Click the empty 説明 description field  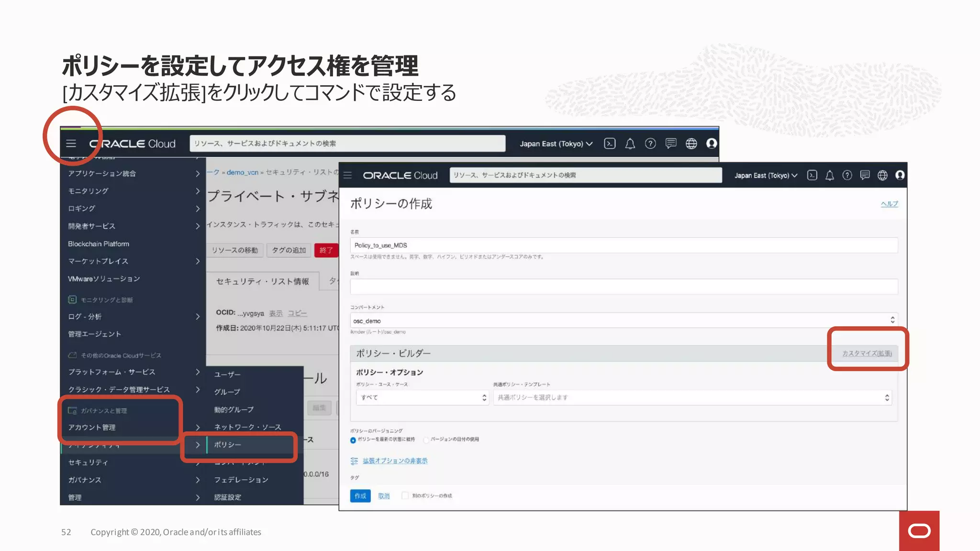point(624,287)
